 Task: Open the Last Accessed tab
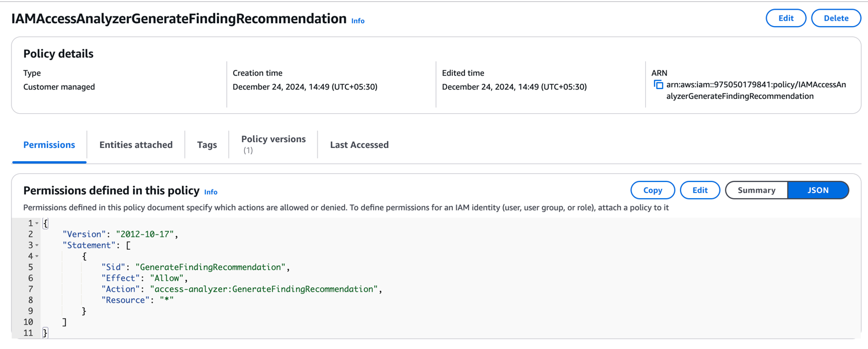pos(359,145)
